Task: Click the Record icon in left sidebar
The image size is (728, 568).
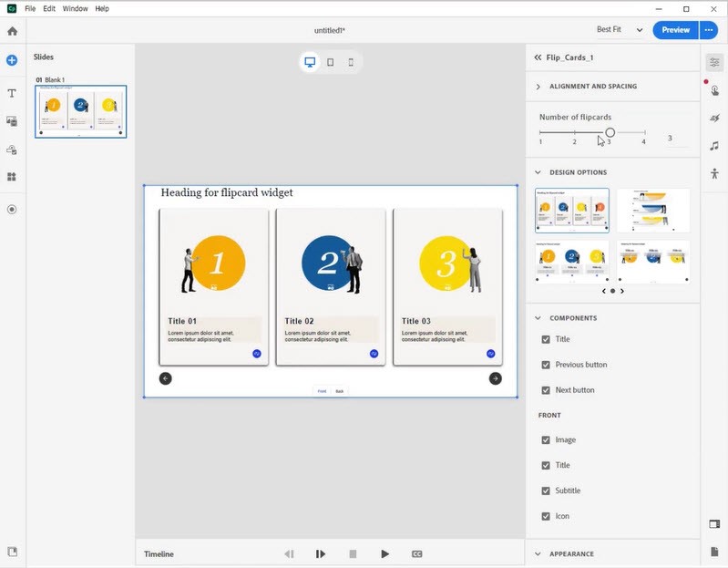Action: click(x=12, y=210)
